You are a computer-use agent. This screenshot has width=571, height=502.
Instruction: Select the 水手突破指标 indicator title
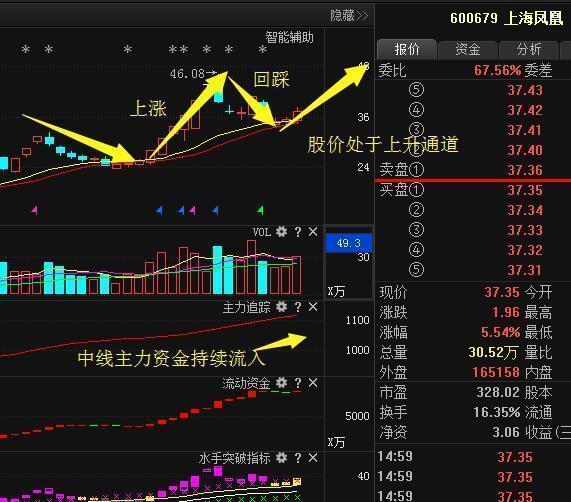[x=235, y=458]
